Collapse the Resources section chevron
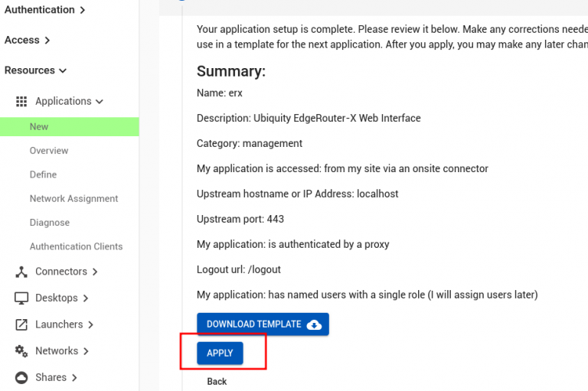This screenshot has height=391, width=588. [63, 70]
